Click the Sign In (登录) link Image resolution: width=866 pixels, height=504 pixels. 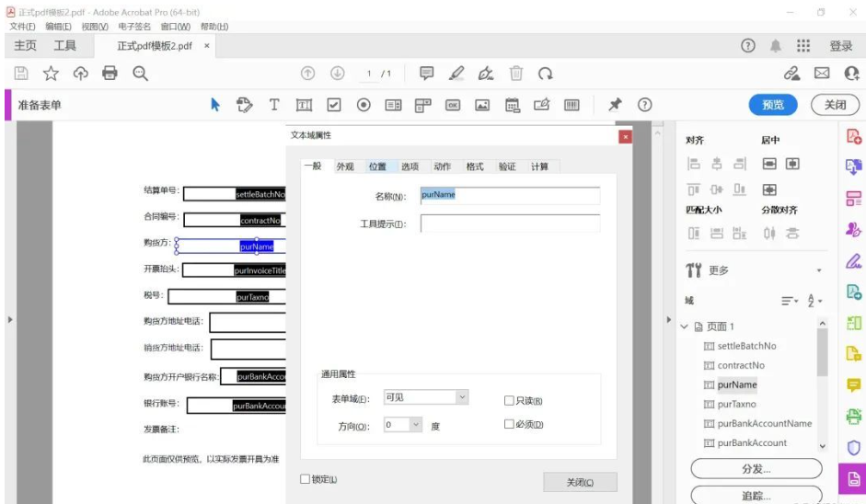click(840, 46)
